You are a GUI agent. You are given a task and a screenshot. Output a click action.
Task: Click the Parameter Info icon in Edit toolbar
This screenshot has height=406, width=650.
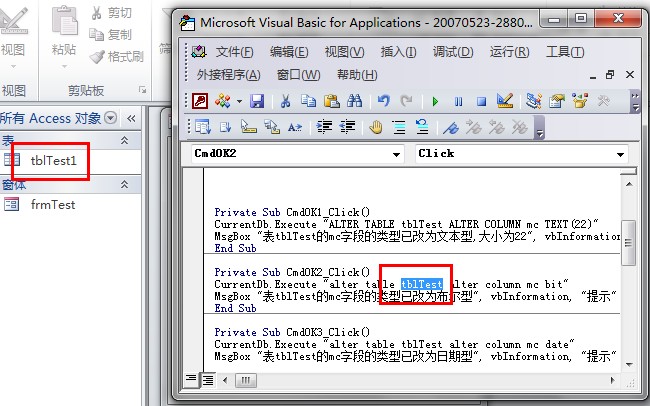(272, 127)
